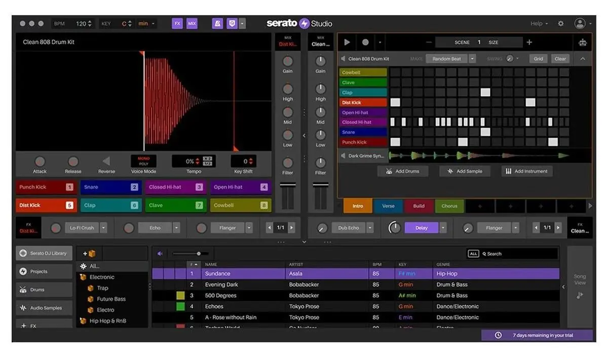Screen dimensions: 608x364
Task: Open the Random Beat dropdown arrow
Action: [x=472, y=59]
